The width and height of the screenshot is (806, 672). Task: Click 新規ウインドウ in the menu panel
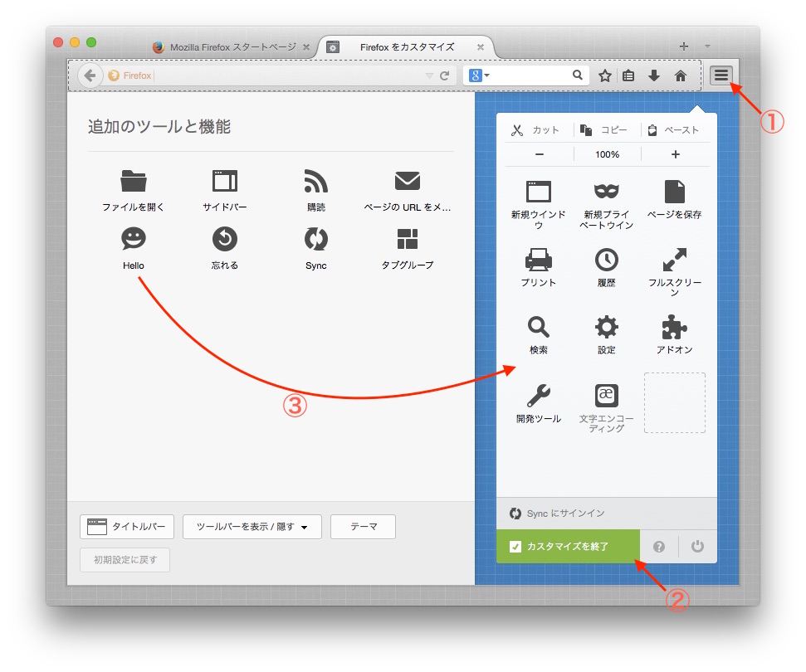point(538,204)
